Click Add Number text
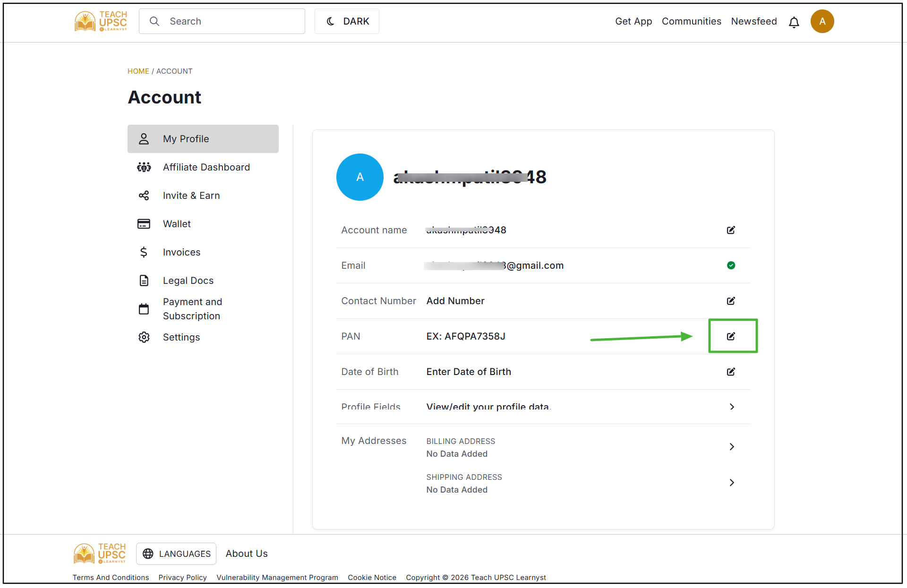Image resolution: width=907 pixels, height=588 pixels. point(455,301)
